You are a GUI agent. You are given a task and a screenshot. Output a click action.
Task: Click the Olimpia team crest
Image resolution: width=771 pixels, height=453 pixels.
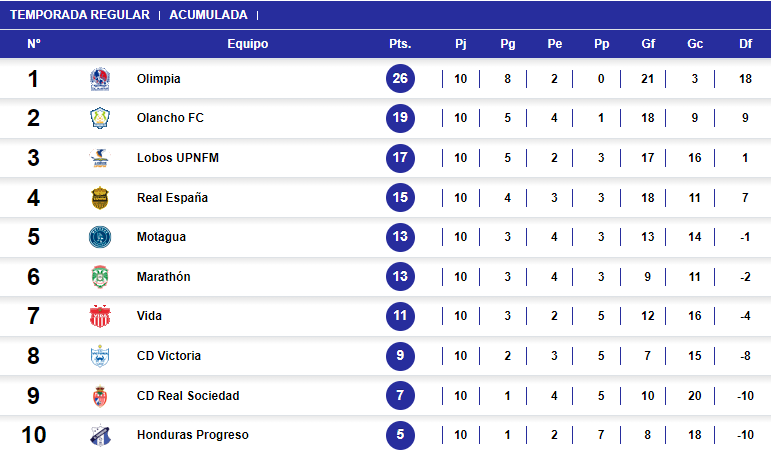pos(100,79)
